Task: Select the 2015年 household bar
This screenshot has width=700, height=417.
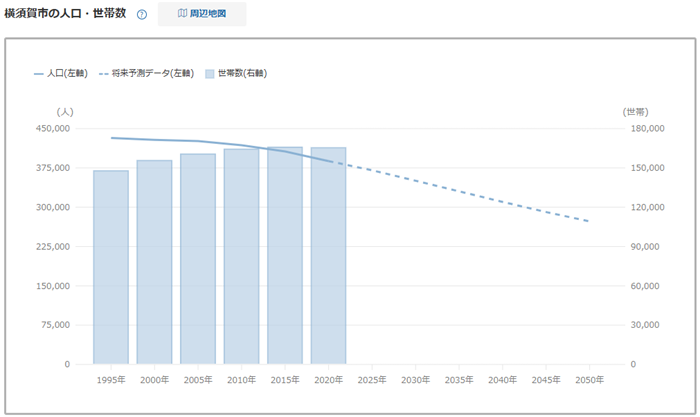Action: [285, 255]
